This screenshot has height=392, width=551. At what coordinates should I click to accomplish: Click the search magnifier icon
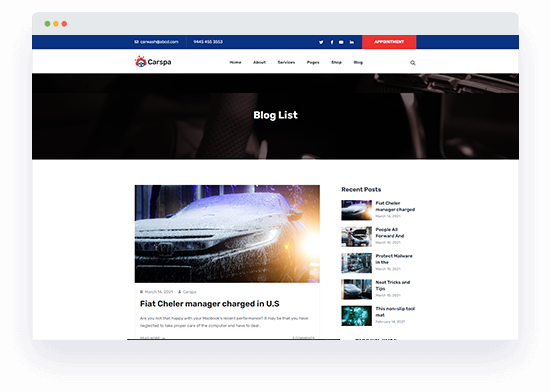point(413,63)
